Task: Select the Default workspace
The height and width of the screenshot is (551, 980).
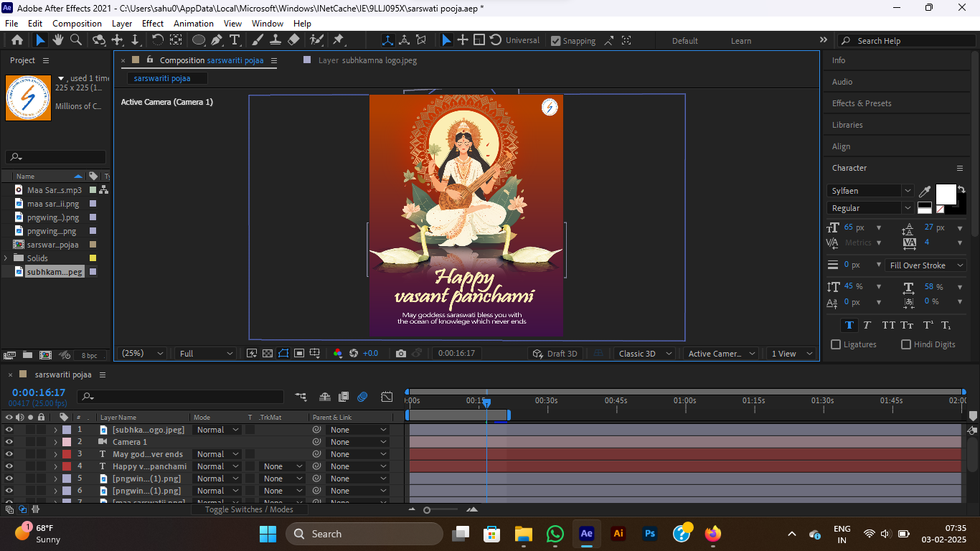Action: (x=685, y=41)
